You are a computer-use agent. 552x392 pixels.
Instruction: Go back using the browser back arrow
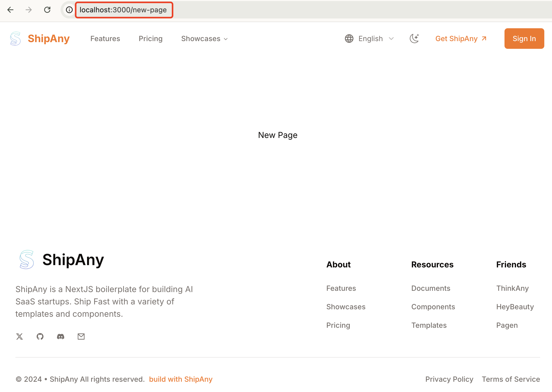[10, 10]
